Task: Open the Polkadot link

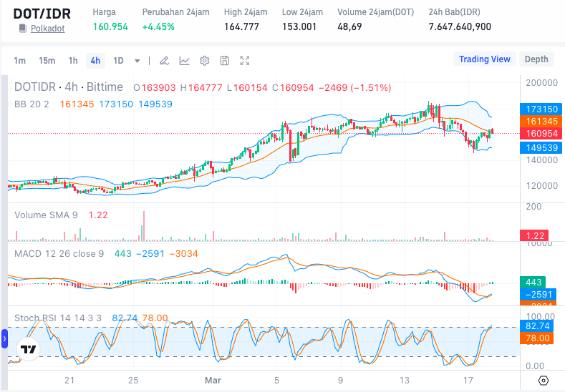Action: pos(47,28)
